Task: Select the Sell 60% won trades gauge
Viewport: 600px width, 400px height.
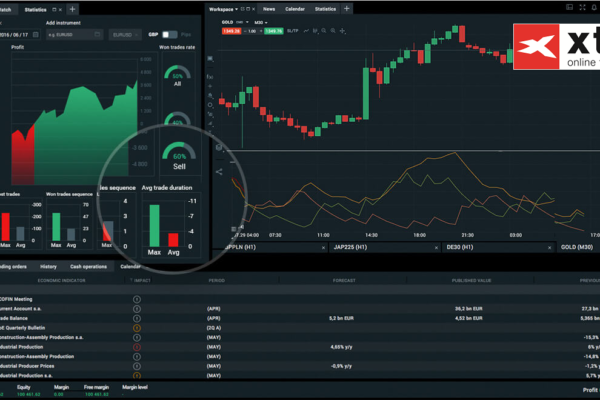Action: click(x=179, y=156)
